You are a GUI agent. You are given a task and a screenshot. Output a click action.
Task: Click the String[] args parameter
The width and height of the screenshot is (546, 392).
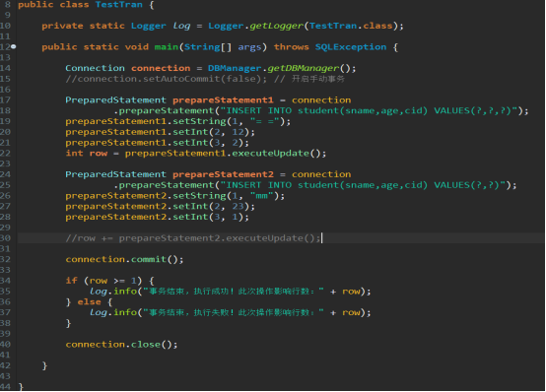(x=223, y=47)
